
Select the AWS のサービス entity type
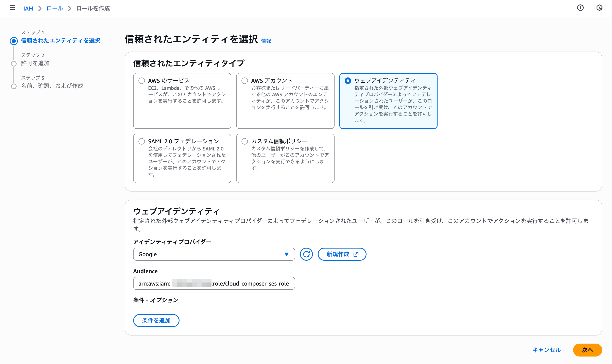[141, 80]
